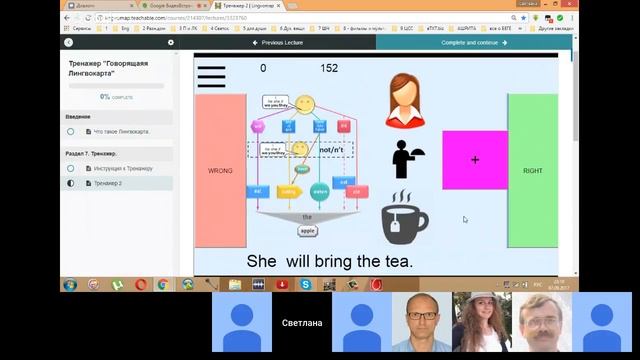Click the steaming tea cup picture
Image resolution: width=640 pixels, height=360 pixels.
click(404, 217)
